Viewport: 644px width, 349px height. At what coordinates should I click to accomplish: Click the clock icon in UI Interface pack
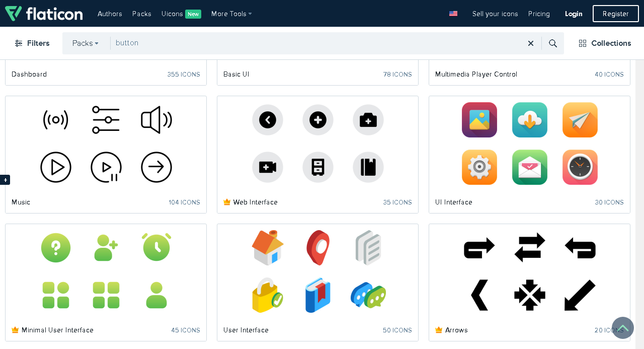pos(580,167)
